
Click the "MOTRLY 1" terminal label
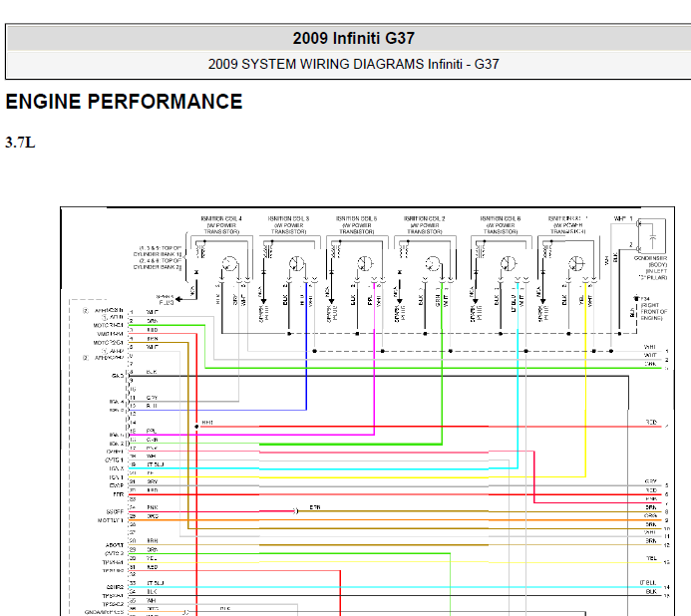pos(111,520)
